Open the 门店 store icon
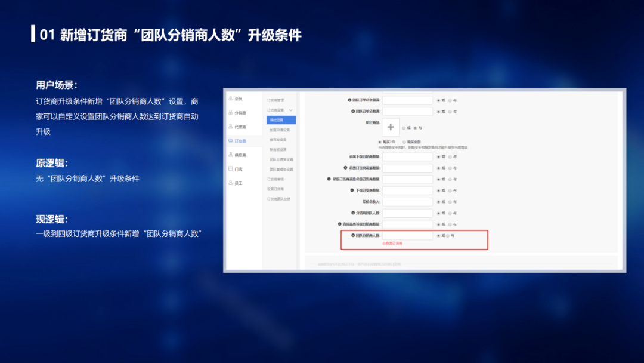Screen dimensions: 644x363 (231, 169)
